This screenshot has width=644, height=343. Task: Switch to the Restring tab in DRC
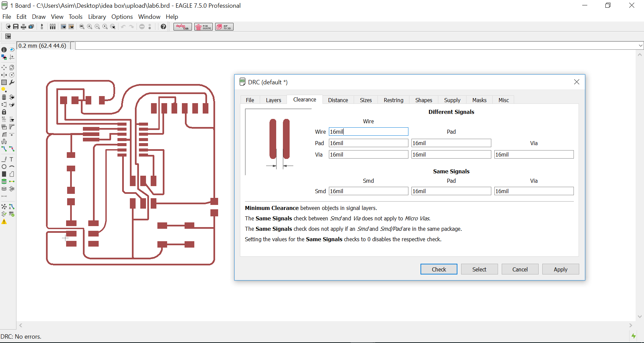click(x=394, y=100)
